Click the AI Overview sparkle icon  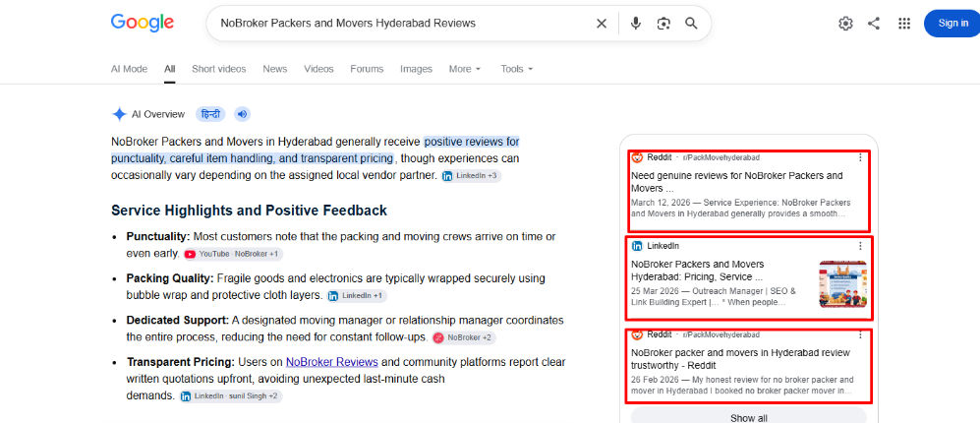tap(119, 114)
